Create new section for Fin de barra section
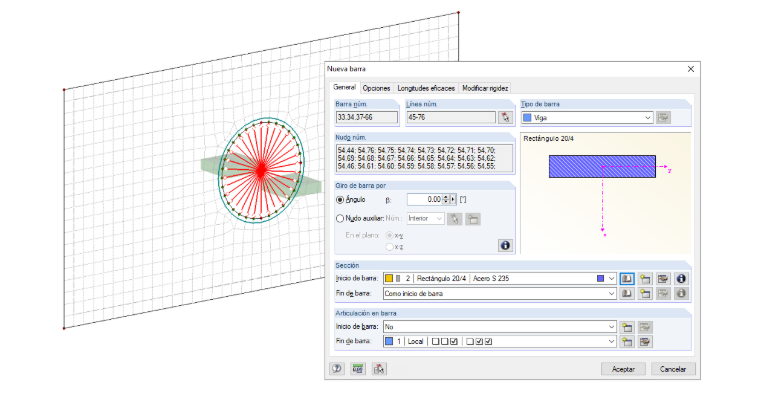This screenshot has height=420, width=760. pos(645,294)
